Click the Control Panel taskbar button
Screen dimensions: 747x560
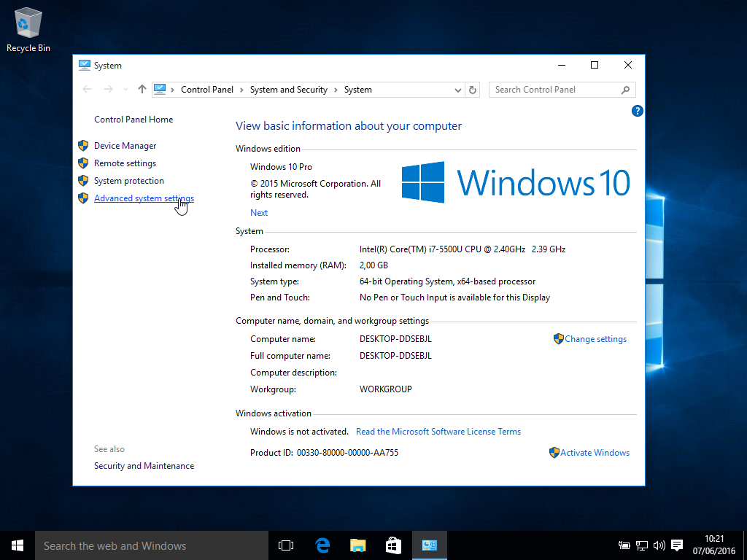pos(429,545)
